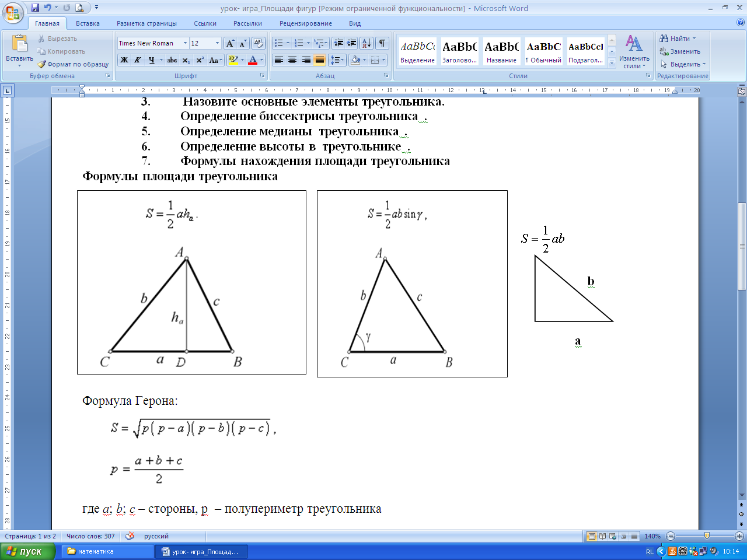Click Изменить стили button
Screen dimensions: 747x560
634,51
